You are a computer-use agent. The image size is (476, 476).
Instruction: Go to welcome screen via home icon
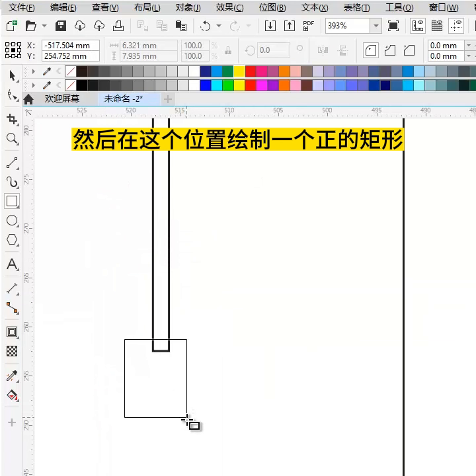point(28,99)
